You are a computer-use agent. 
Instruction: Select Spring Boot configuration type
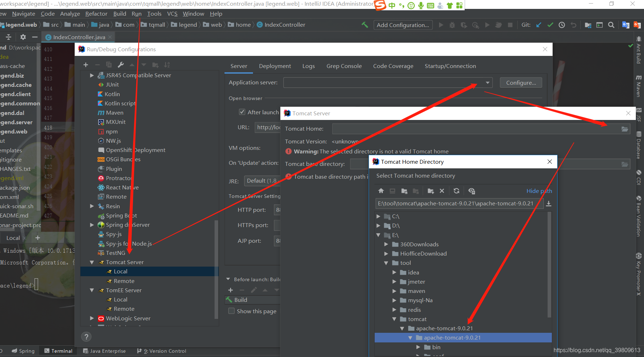pyautogui.click(x=121, y=216)
